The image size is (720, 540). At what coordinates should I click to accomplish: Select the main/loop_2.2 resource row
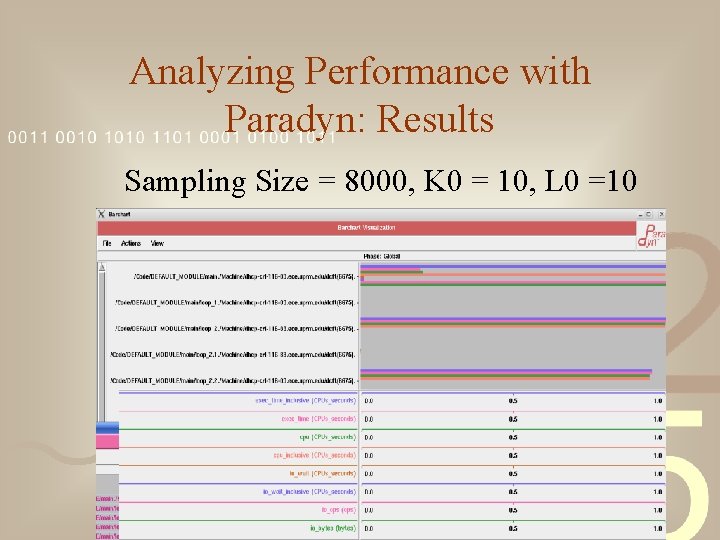(233, 381)
